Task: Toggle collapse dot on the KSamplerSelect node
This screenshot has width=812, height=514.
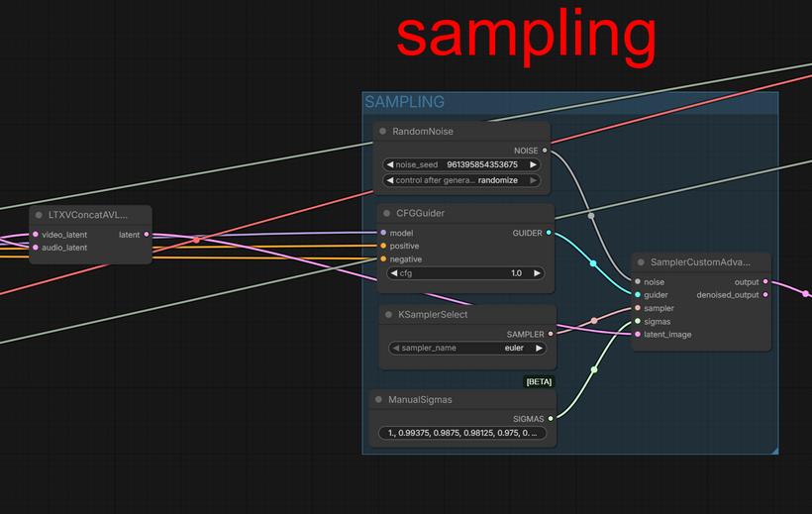Action: (x=388, y=315)
